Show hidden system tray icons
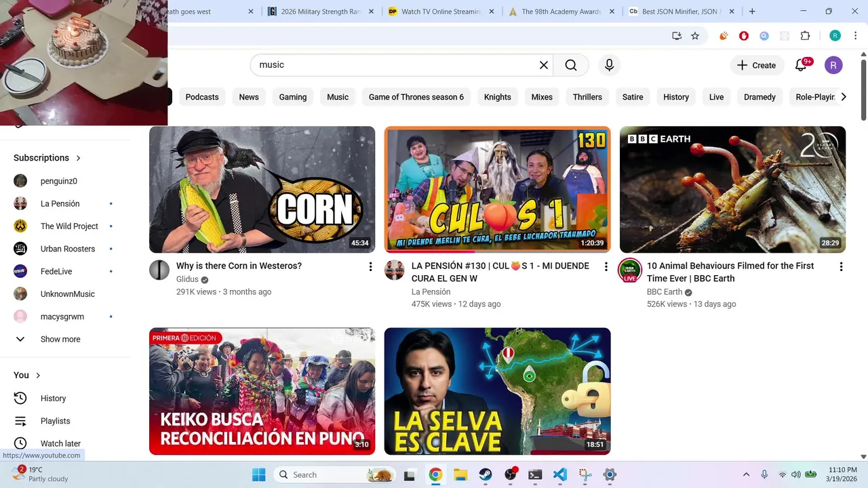The image size is (868, 488). [x=746, y=474]
